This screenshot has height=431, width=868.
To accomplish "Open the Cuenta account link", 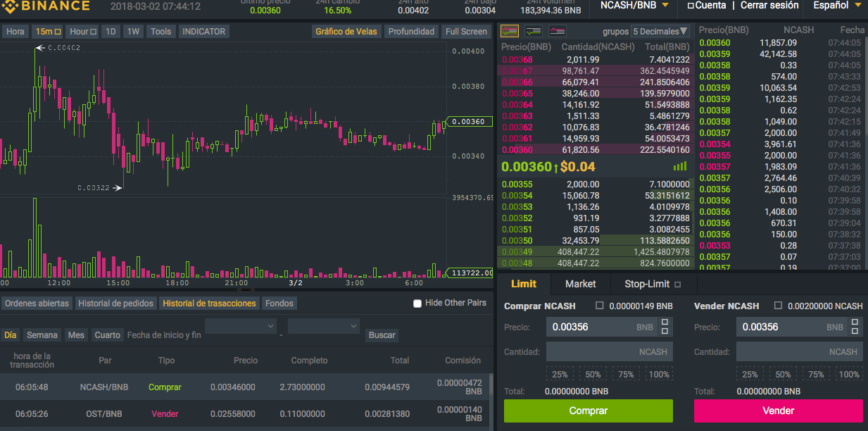I will tap(710, 5).
